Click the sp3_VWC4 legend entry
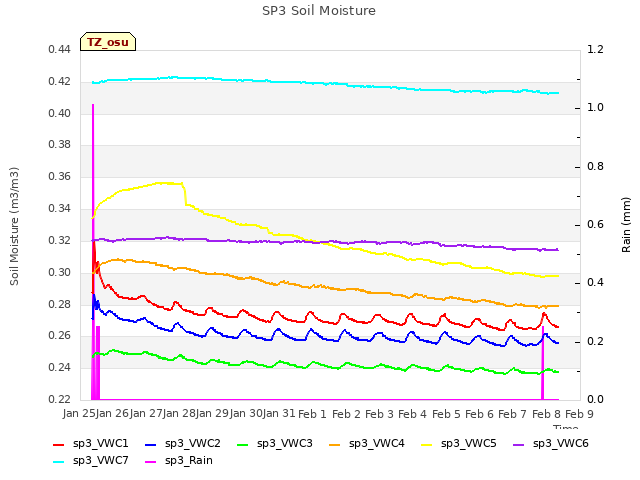The height and width of the screenshot is (480, 640). [x=367, y=443]
